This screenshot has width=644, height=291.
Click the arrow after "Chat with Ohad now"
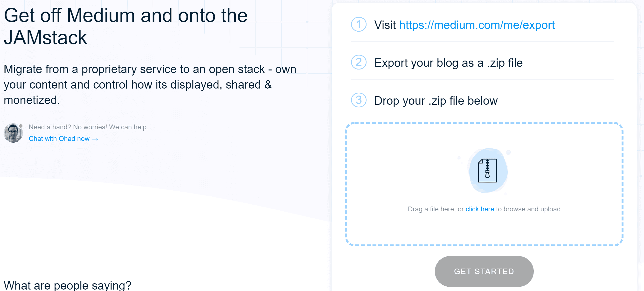pos(95,139)
